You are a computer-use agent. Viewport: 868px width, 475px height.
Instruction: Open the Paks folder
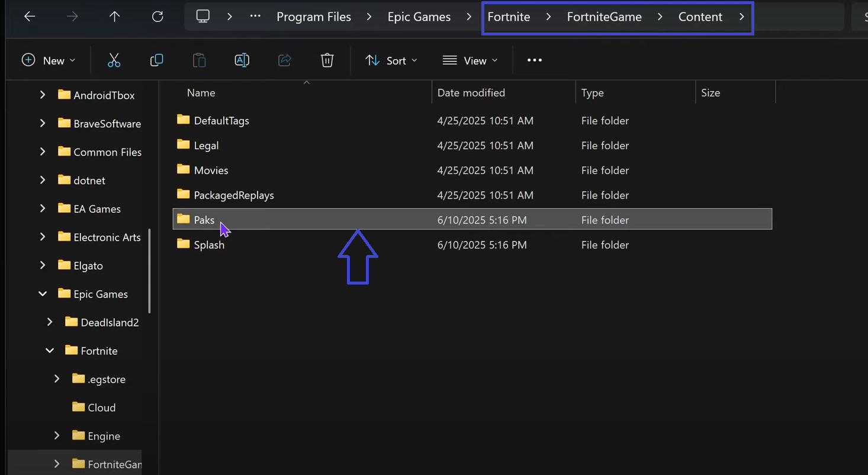pos(204,219)
